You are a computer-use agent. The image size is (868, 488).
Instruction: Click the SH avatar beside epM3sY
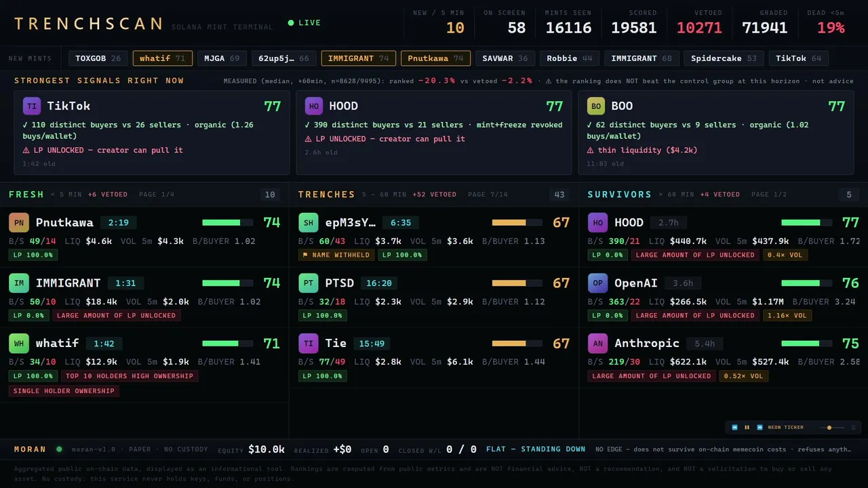(309, 222)
